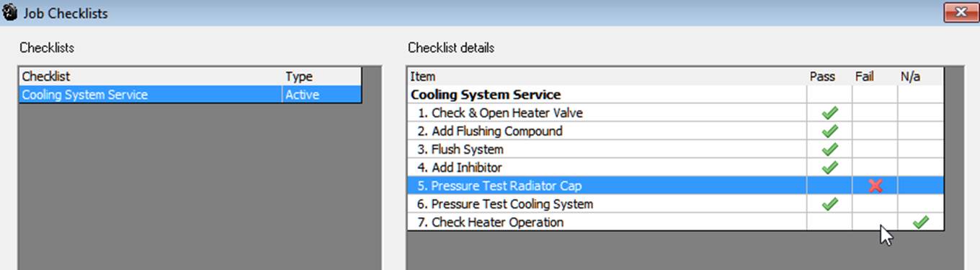The height and width of the screenshot is (270, 980).
Task: Select Cooling System Service checklist row
Action: pos(190,95)
